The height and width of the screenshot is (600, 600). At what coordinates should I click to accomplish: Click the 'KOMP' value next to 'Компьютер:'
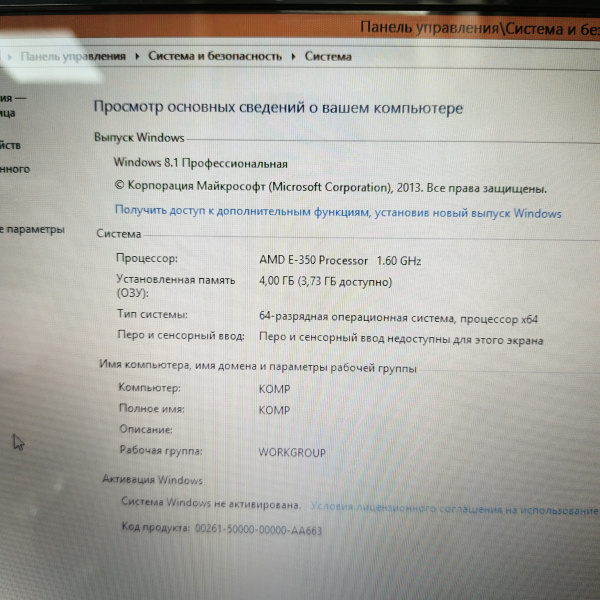coord(274,387)
